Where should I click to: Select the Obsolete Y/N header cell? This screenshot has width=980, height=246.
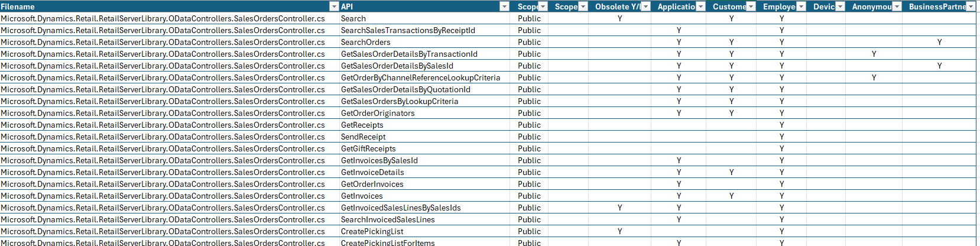point(619,7)
